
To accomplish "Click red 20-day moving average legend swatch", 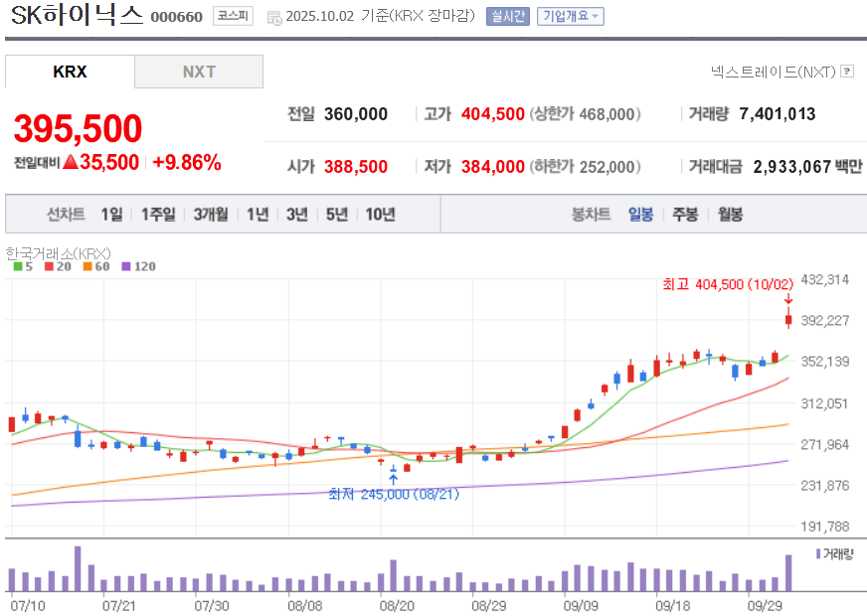I will click(x=49, y=266).
